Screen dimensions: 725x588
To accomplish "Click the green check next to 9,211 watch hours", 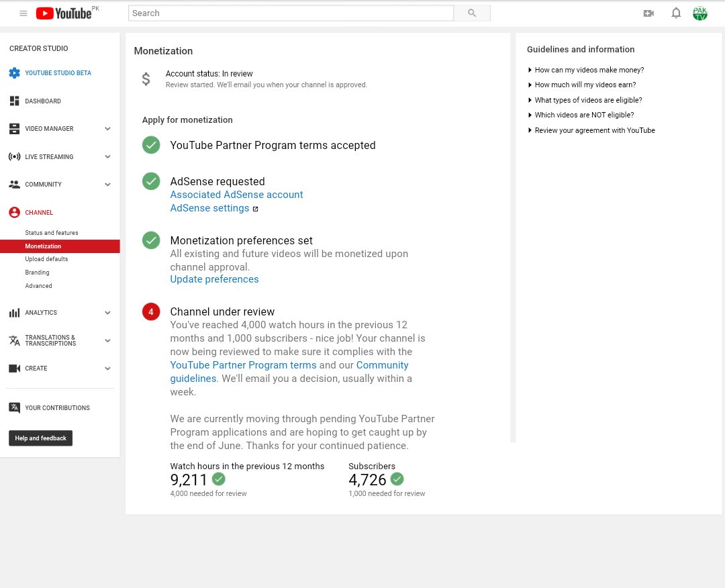I will [219, 479].
